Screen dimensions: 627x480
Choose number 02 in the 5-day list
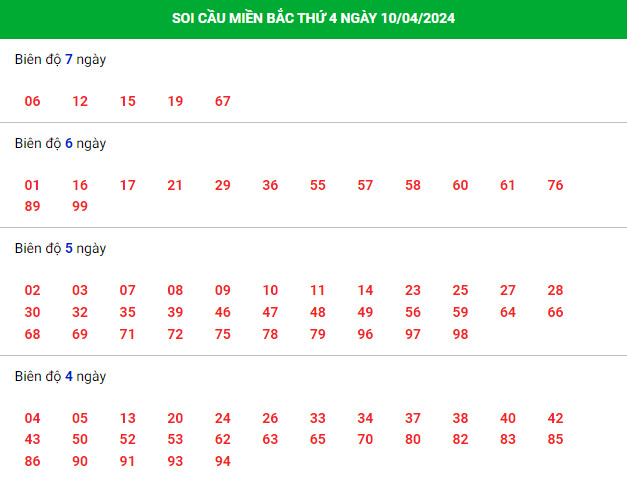tap(32, 290)
